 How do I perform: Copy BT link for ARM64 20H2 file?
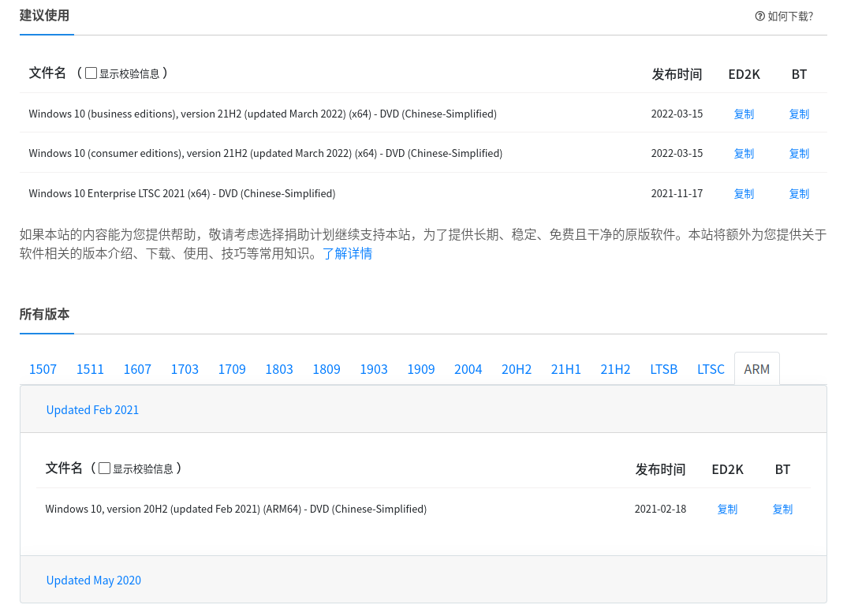(782, 509)
